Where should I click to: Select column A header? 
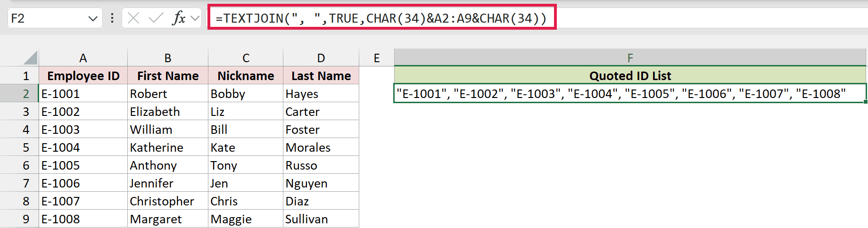point(83,58)
